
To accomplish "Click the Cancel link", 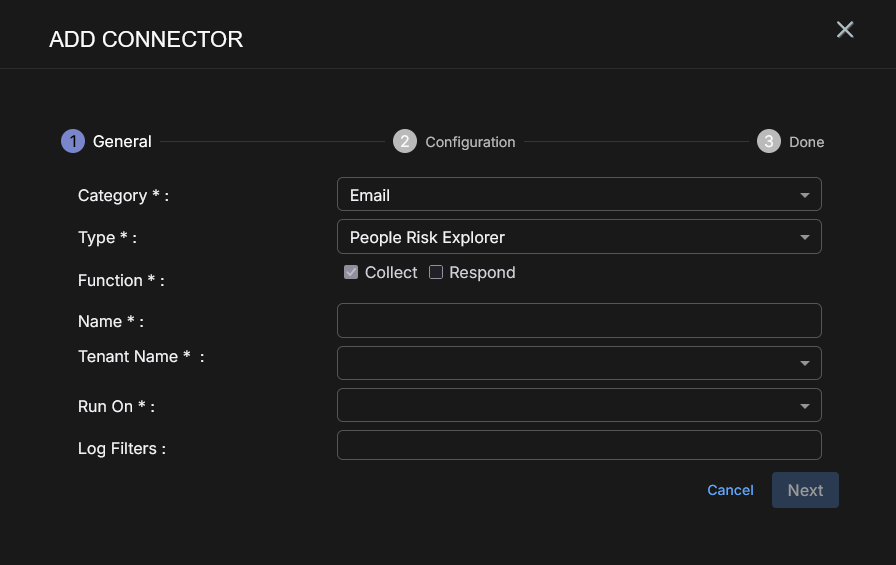I will 730,490.
